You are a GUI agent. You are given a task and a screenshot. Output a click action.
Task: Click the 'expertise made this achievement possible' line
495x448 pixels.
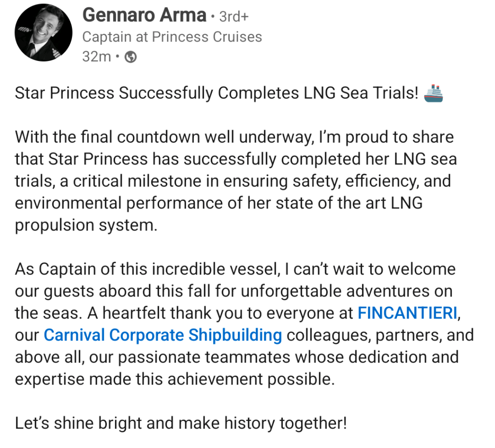[x=175, y=379]
